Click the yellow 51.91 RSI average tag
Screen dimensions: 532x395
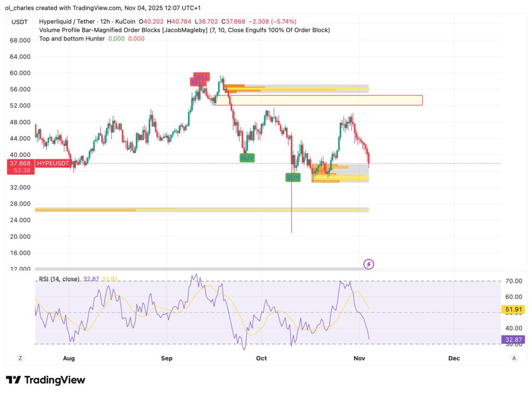pos(513,310)
